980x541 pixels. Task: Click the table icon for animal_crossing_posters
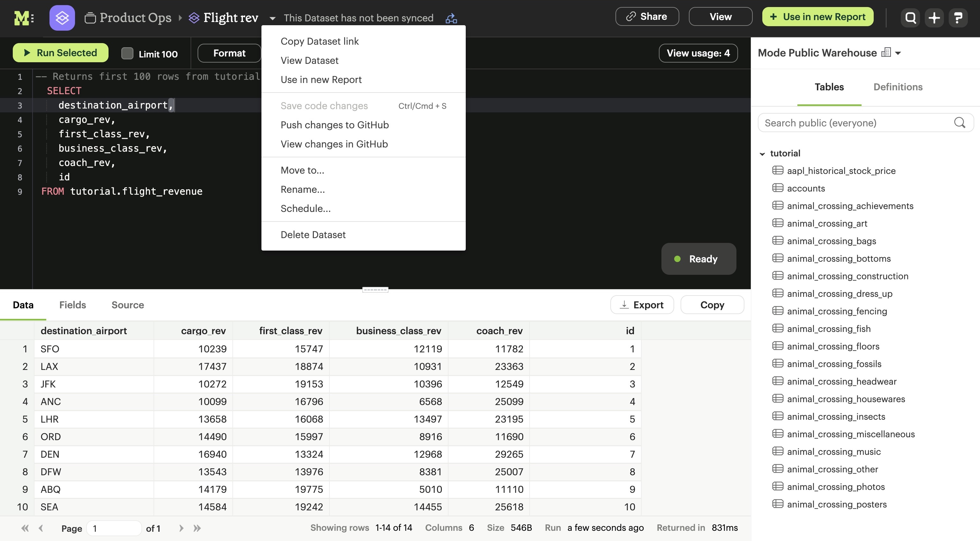[x=778, y=504]
